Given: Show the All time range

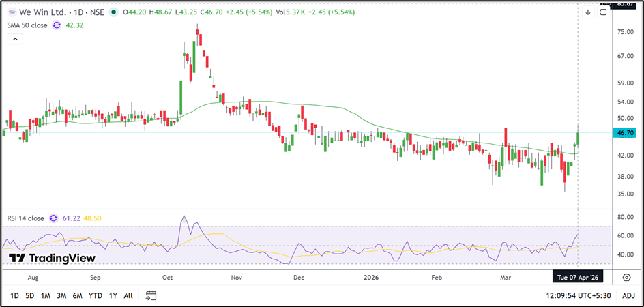Looking at the screenshot, I should pyautogui.click(x=128, y=295).
